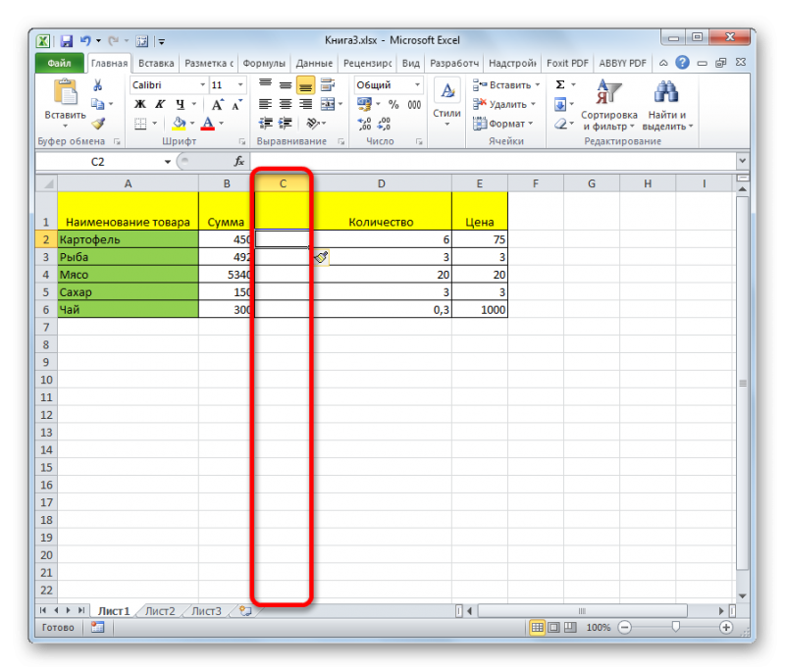Open the Общий number format dropdown
The height and width of the screenshot is (672, 785).
click(x=417, y=85)
